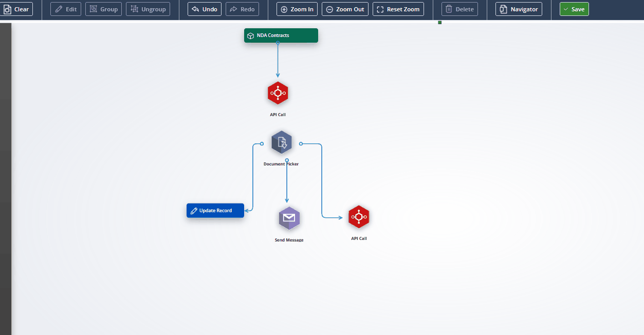Zoom In on the canvas
644x335 pixels.
pyautogui.click(x=297, y=9)
